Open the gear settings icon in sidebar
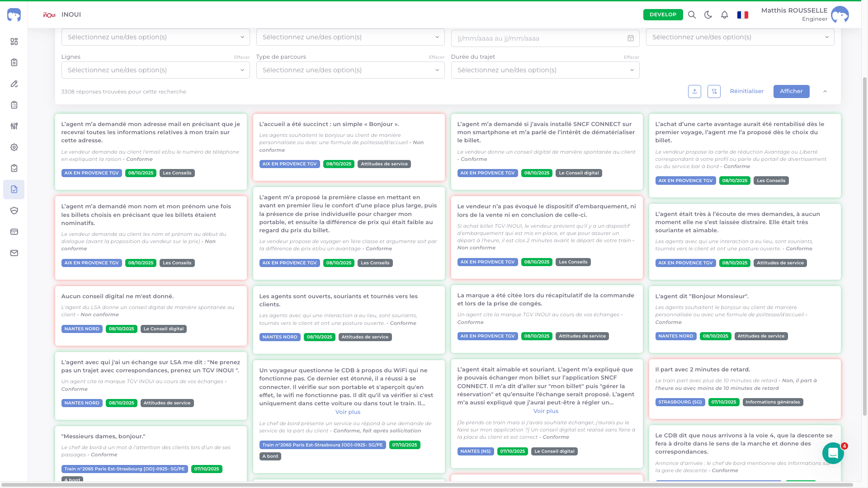The image size is (868, 488). click(14, 147)
